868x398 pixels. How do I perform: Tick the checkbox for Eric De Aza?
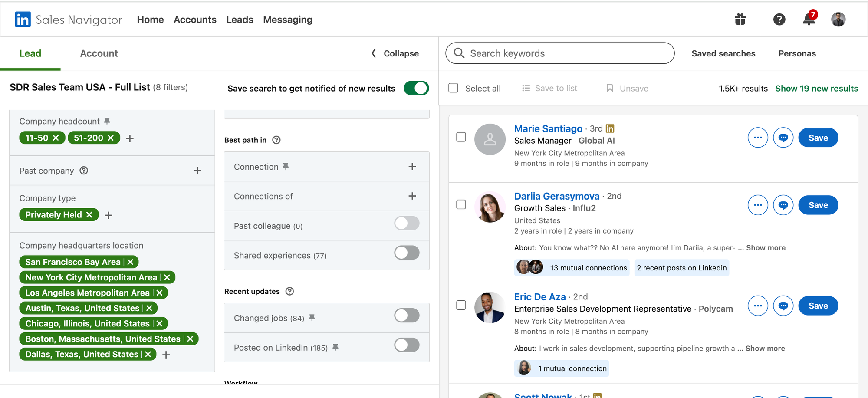[461, 305]
